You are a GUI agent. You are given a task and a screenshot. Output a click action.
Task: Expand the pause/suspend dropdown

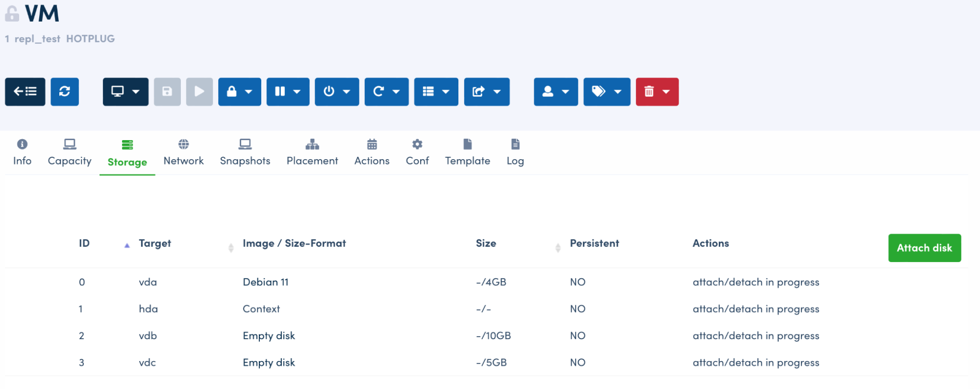288,92
